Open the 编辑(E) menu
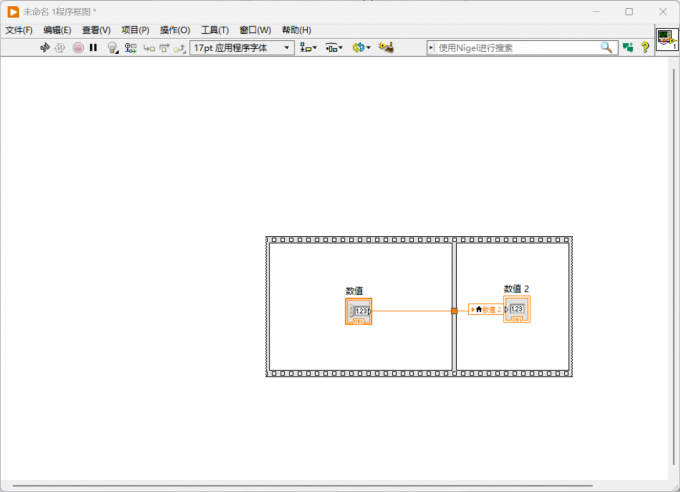 [57, 30]
